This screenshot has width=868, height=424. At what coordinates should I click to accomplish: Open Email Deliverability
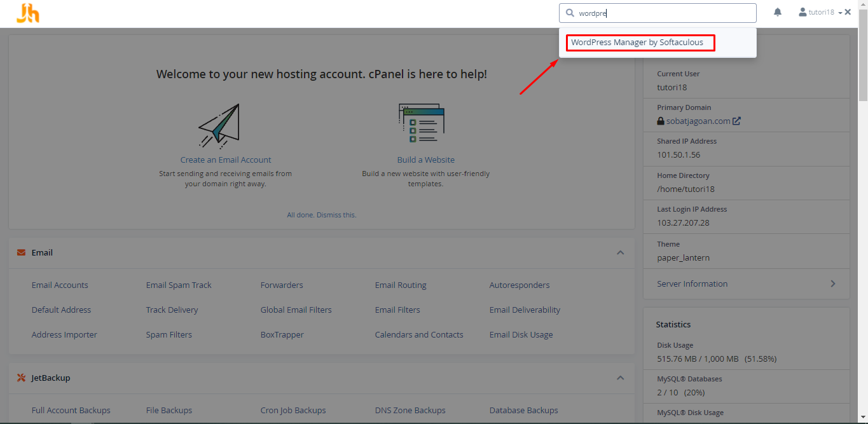click(x=525, y=310)
